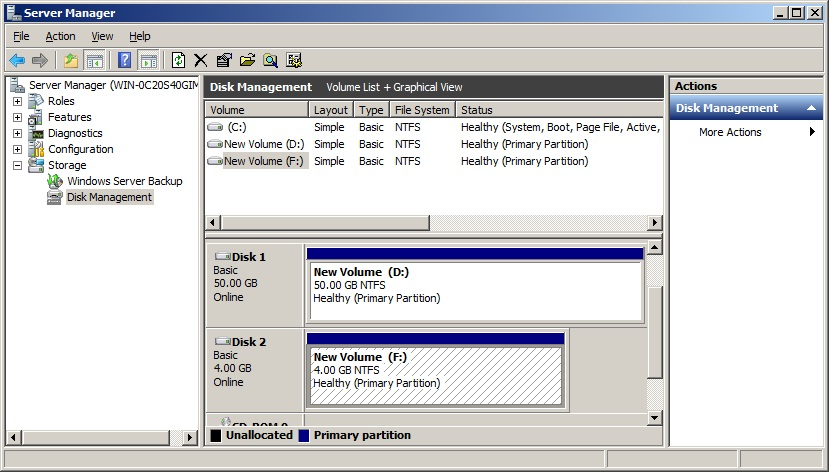This screenshot has height=472, width=829.
Task: Select the Disk 1 label box
Action: (x=255, y=285)
